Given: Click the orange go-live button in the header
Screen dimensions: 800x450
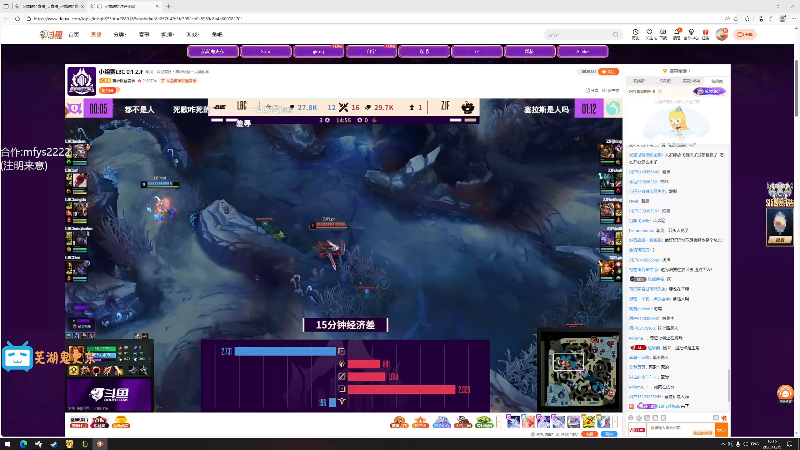Looking at the screenshot, I should pos(744,34).
